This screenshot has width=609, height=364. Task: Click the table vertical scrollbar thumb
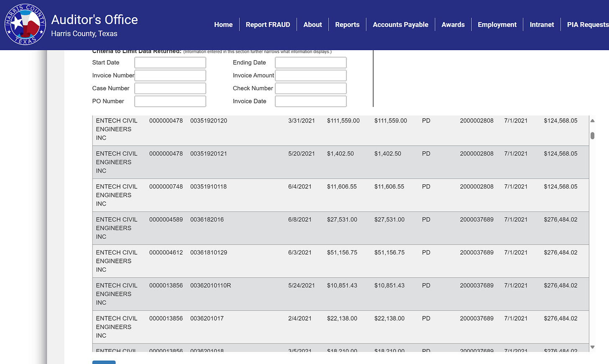point(592,136)
